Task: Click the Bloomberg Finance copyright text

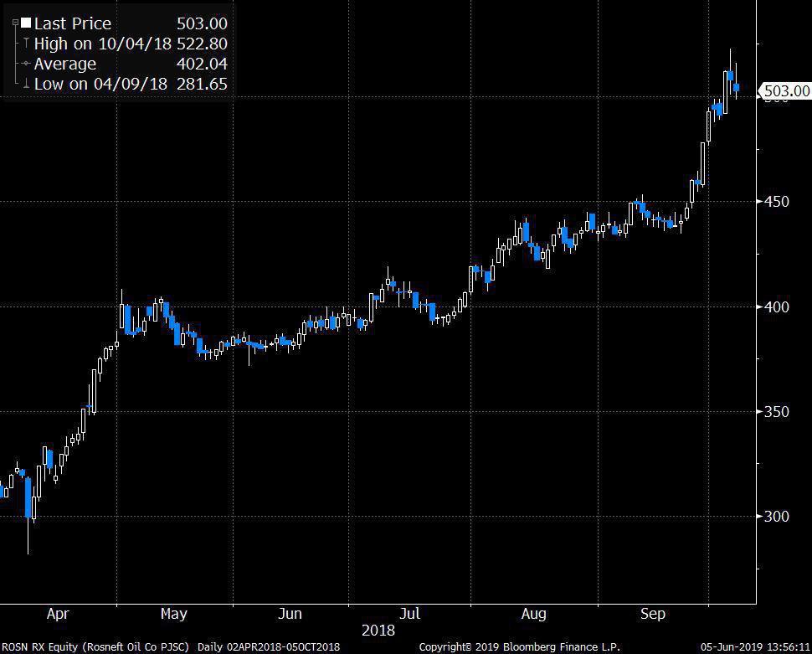Action: (x=519, y=646)
